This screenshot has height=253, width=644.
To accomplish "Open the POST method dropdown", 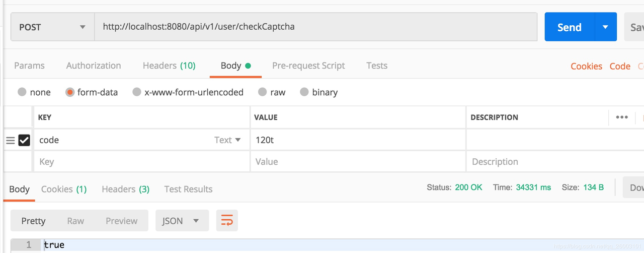I will [x=52, y=27].
